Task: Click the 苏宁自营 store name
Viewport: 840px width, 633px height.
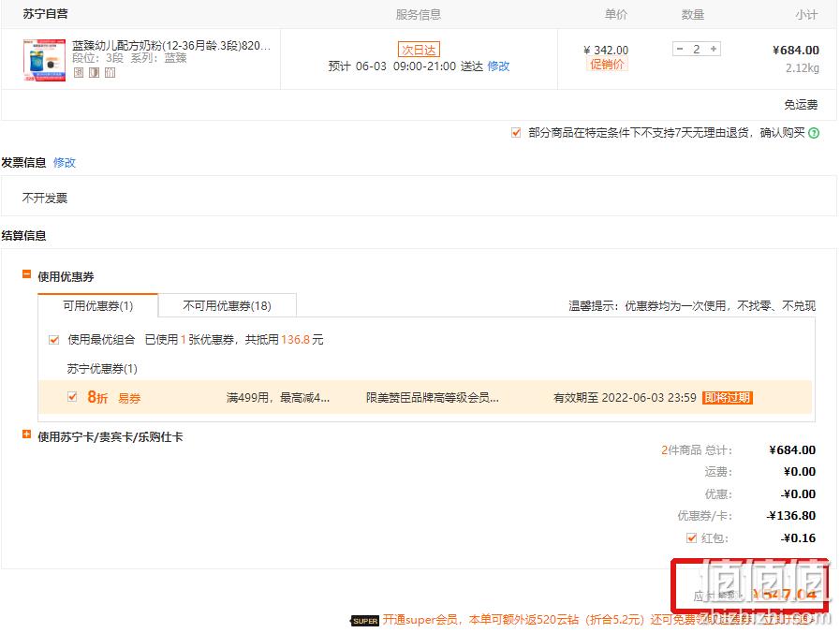Action: tap(46, 14)
